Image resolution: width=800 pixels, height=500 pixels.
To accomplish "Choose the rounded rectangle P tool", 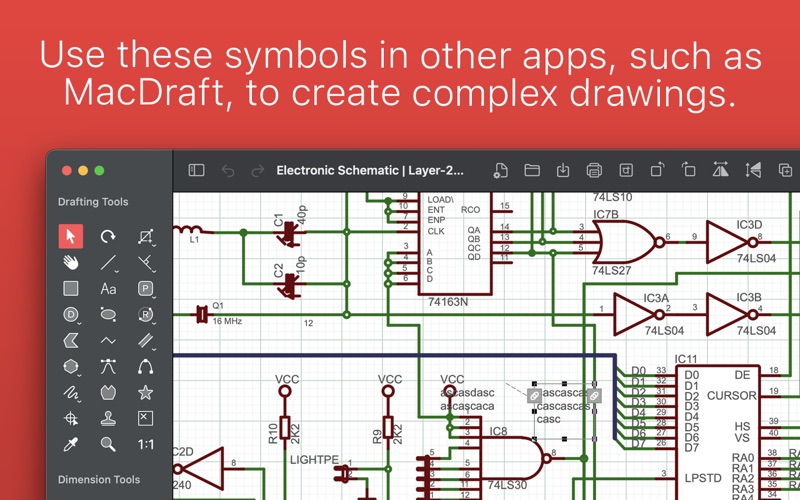I will coord(146,289).
